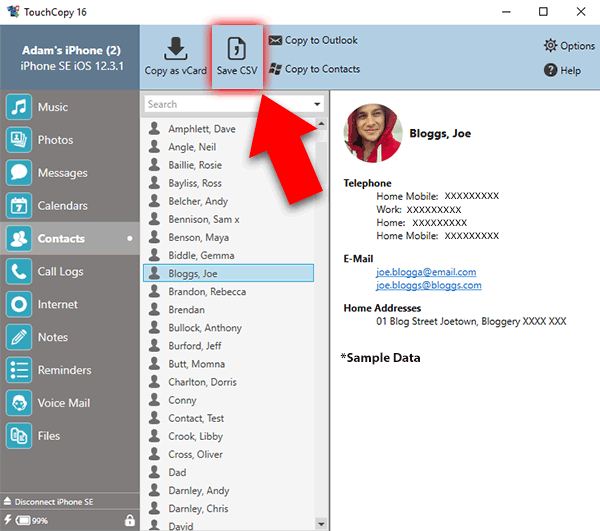Open the Photos section icon
Viewport: 600px width, 531px height.
coord(19,140)
